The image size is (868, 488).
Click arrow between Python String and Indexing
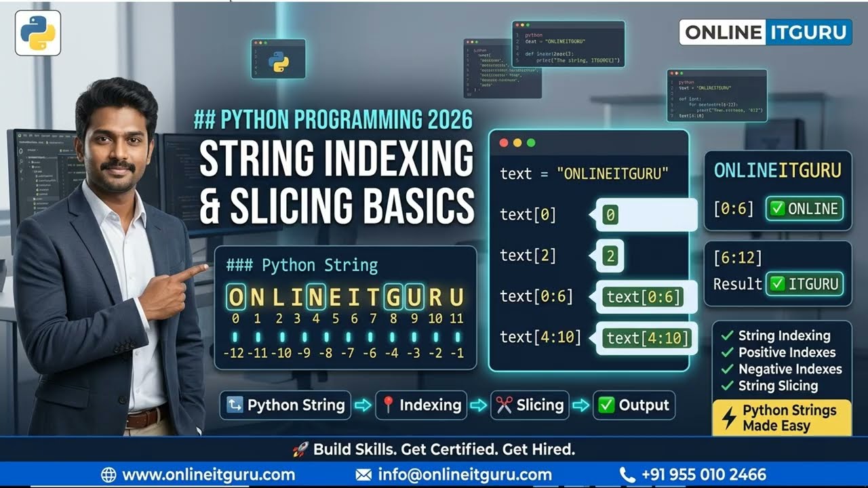click(x=363, y=405)
